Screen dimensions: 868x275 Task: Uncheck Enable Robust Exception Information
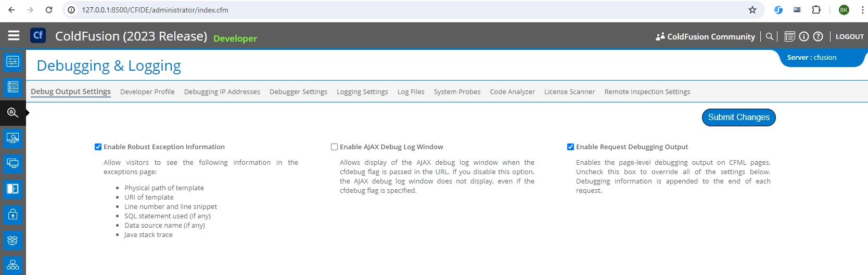pos(98,147)
